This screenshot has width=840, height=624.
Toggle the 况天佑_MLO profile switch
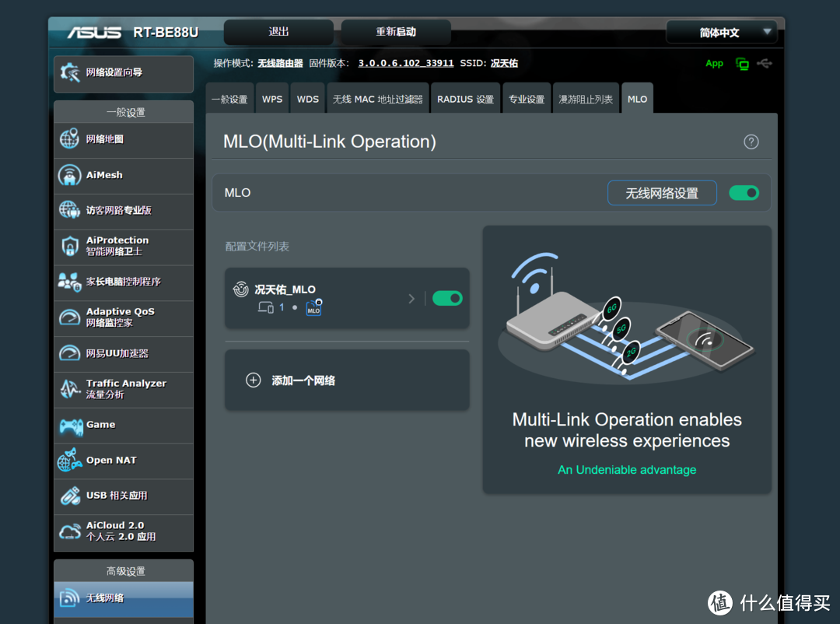point(447,298)
